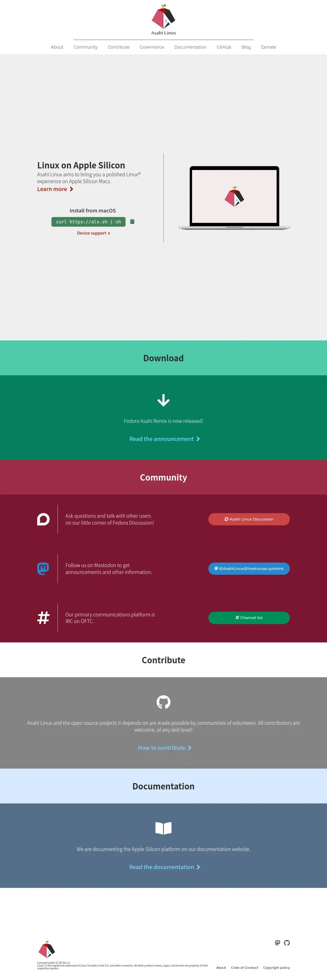The width and height of the screenshot is (327, 980).
Task: Click the laptop illustration with Asahi logo
Action: [234, 198]
